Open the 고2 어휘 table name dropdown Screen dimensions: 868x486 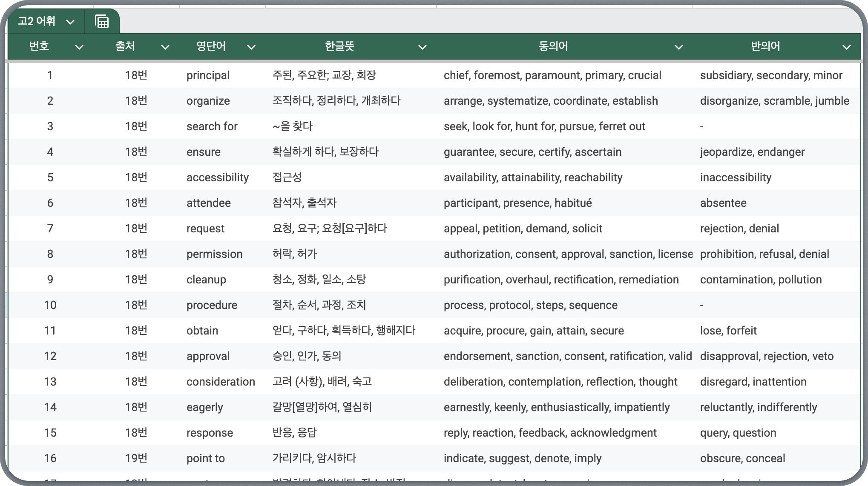point(70,22)
